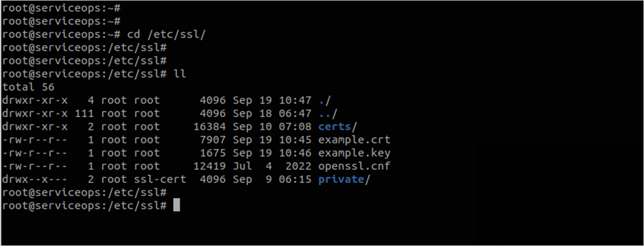The image size is (644, 246).
Task: Select the example.crt file name
Action: coord(354,140)
